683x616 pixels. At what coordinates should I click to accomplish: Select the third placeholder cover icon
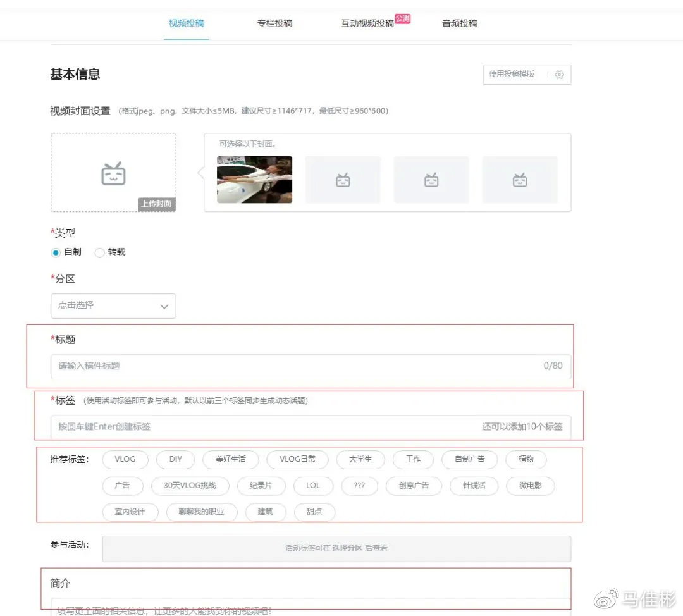point(431,180)
